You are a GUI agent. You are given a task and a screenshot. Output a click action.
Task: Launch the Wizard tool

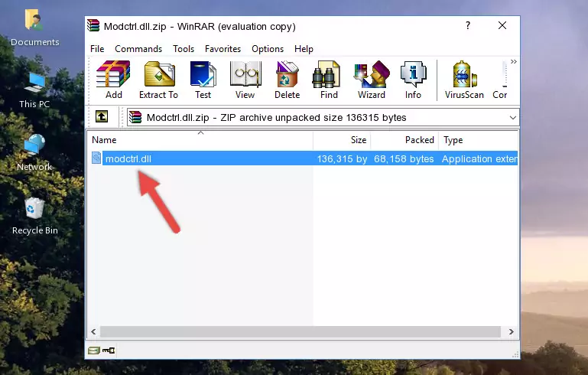click(372, 80)
